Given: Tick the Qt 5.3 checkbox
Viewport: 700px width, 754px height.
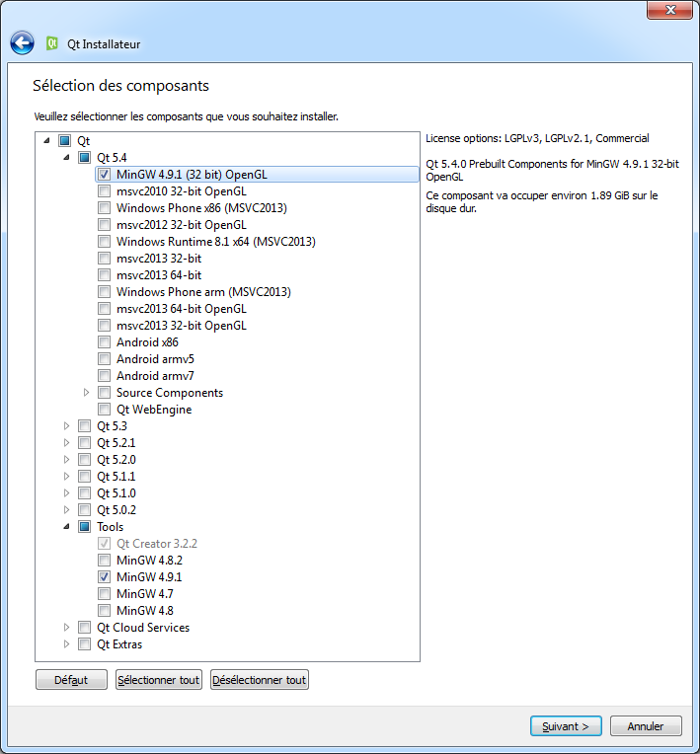Looking at the screenshot, I should click(x=84, y=426).
